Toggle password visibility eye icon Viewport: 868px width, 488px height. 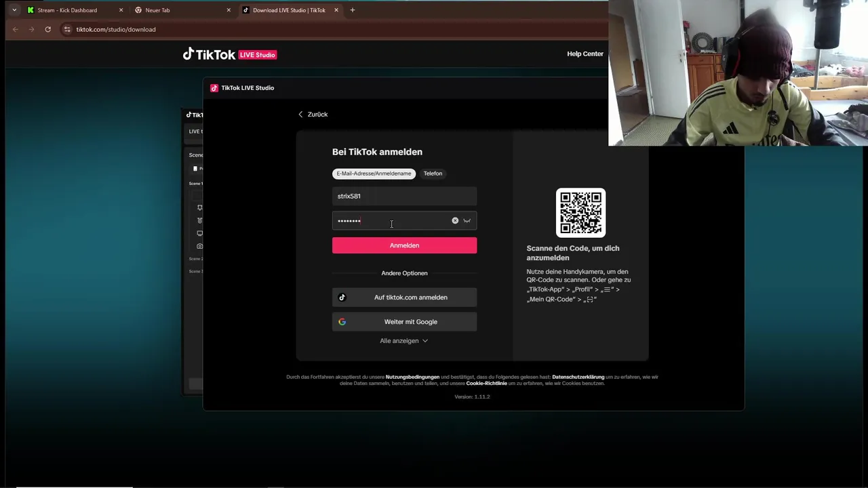[x=467, y=220]
